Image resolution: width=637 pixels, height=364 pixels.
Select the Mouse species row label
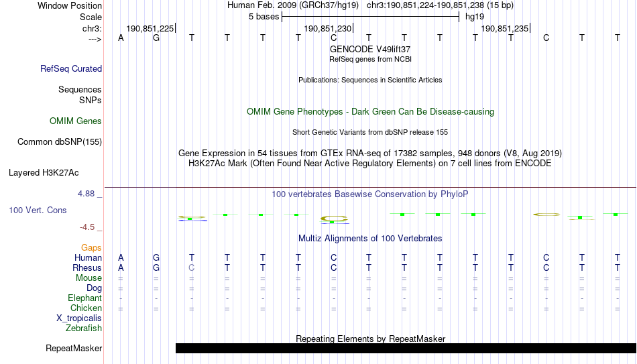point(89,278)
